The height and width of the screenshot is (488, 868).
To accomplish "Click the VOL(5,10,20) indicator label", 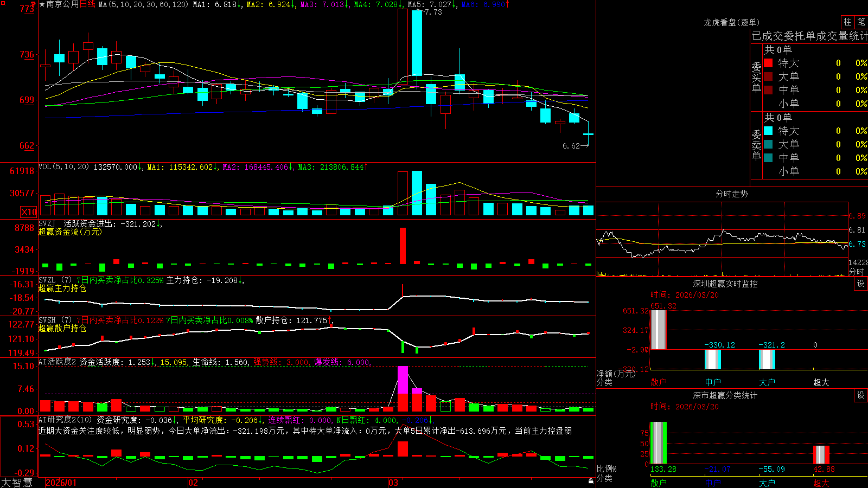I will (63, 166).
